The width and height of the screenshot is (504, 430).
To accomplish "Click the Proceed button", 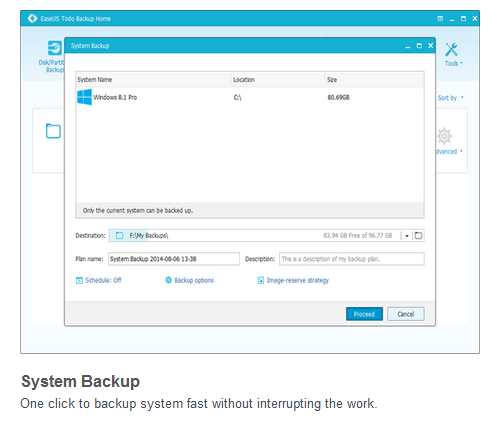I will 364,314.
